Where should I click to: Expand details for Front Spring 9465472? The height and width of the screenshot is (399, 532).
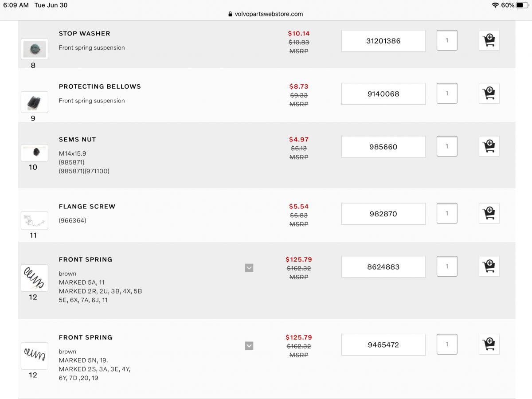(x=249, y=346)
